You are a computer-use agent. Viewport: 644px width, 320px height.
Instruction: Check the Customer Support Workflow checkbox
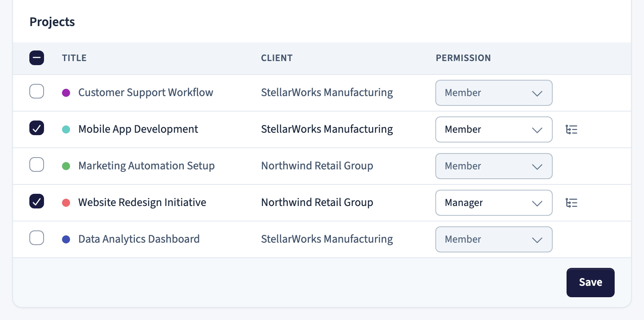click(37, 91)
